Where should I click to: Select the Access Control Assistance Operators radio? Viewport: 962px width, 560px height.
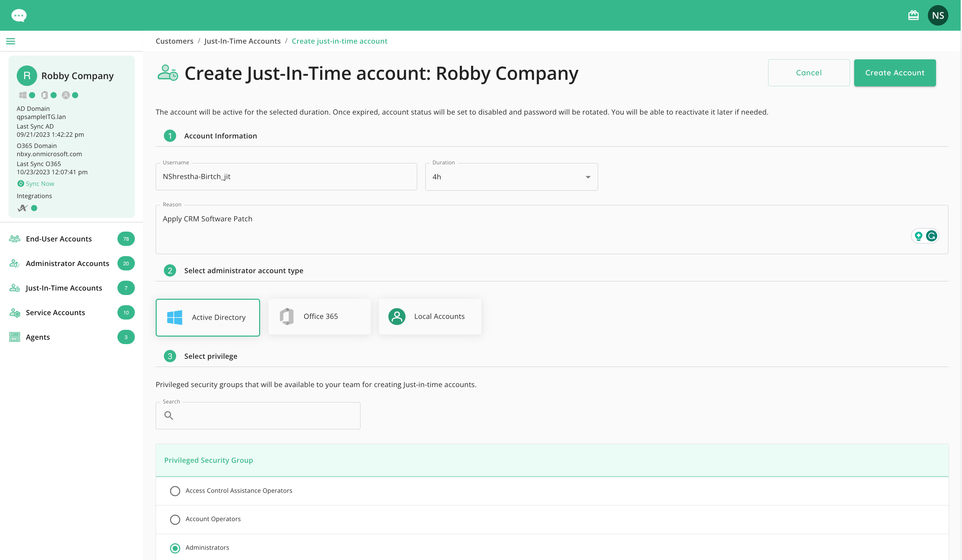[x=175, y=491]
